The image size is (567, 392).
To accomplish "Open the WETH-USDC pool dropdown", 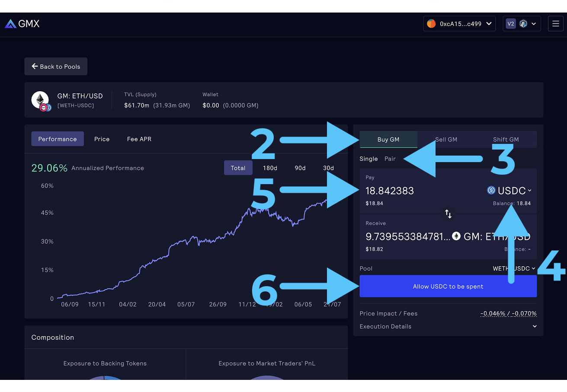I will (514, 268).
